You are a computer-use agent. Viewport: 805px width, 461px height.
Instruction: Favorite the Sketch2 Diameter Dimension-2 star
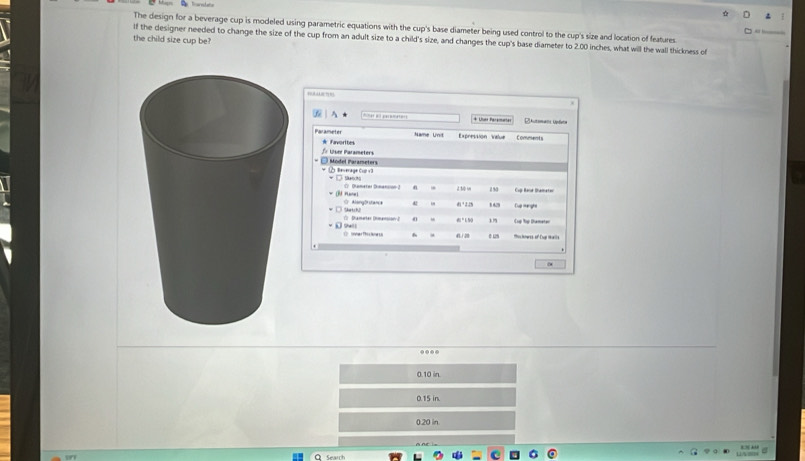[x=347, y=218]
